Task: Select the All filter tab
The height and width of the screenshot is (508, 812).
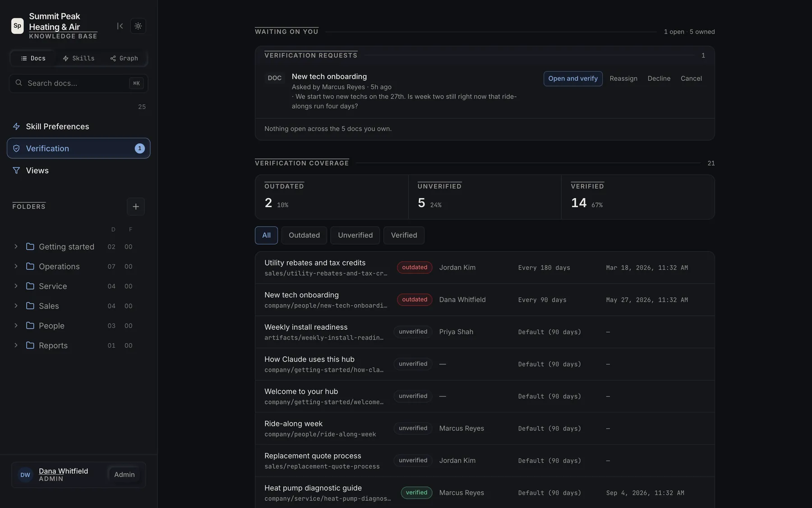Action: [266, 235]
